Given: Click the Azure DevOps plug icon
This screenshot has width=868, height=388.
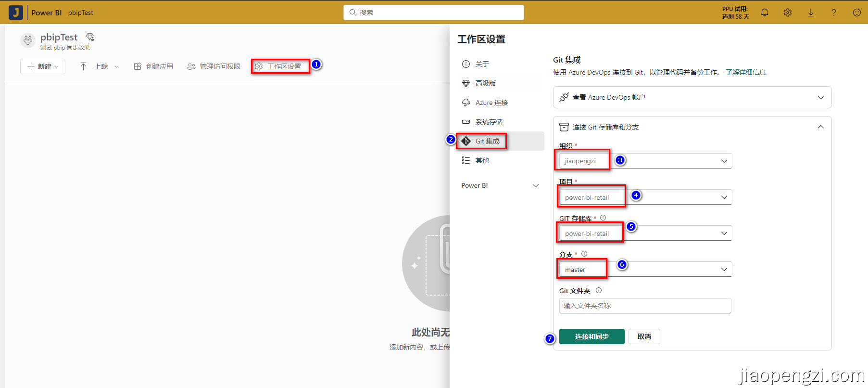Looking at the screenshot, I should tap(564, 97).
